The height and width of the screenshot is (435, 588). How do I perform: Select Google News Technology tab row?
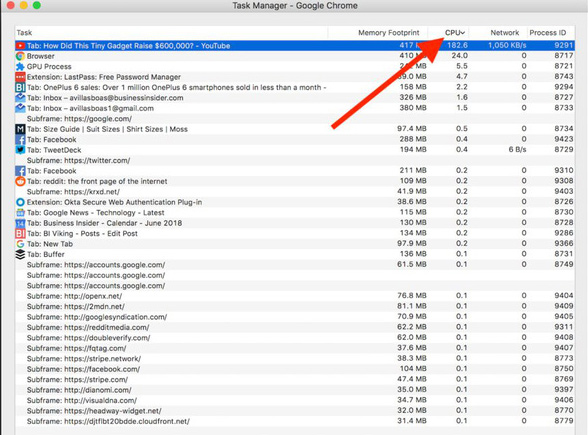click(x=295, y=213)
